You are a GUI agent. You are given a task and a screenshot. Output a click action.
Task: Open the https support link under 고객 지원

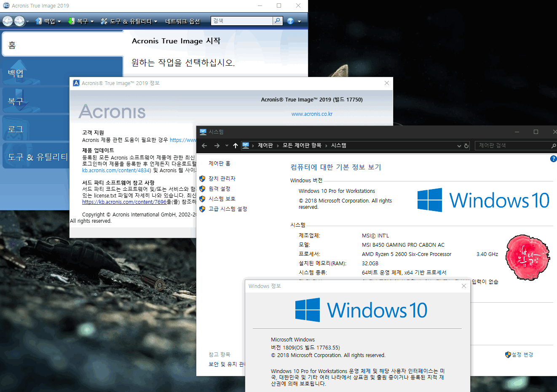coord(183,140)
